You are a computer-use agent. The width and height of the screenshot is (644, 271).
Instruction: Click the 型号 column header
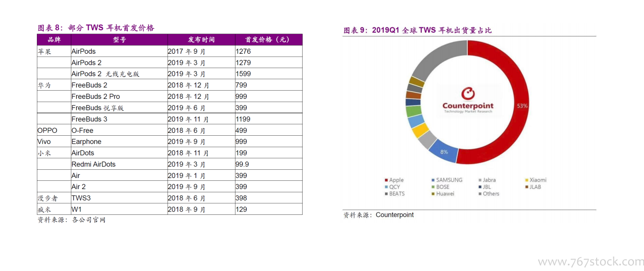[119, 40]
